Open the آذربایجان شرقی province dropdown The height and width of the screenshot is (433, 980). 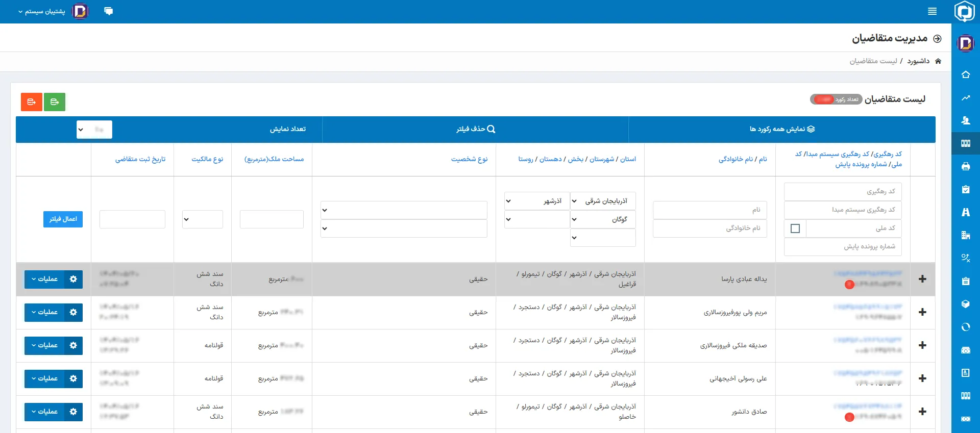pos(603,201)
